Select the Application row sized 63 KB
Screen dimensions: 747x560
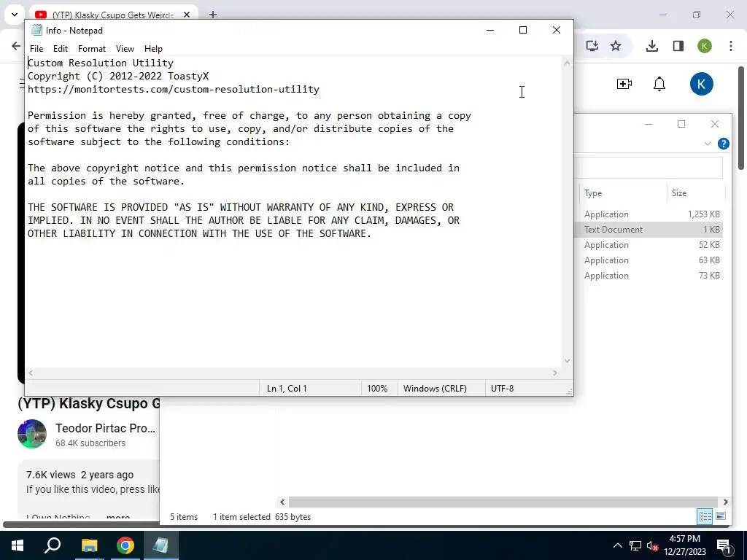(x=649, y=260)
